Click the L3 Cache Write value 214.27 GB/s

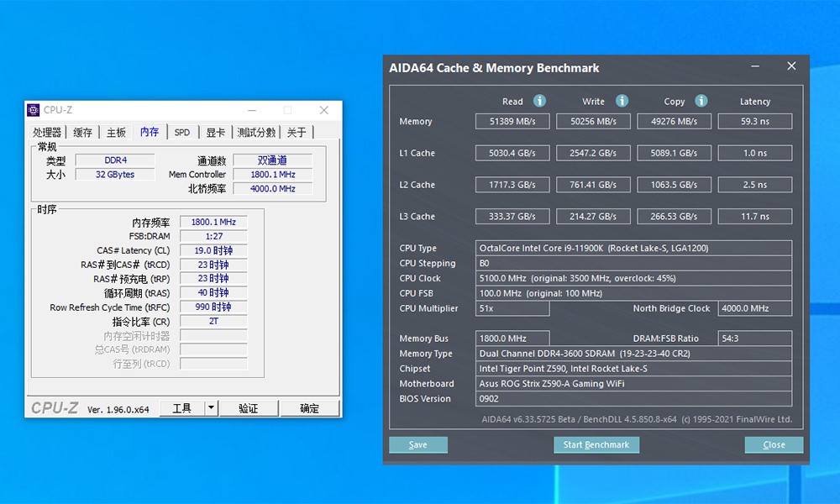click(594, 217)
